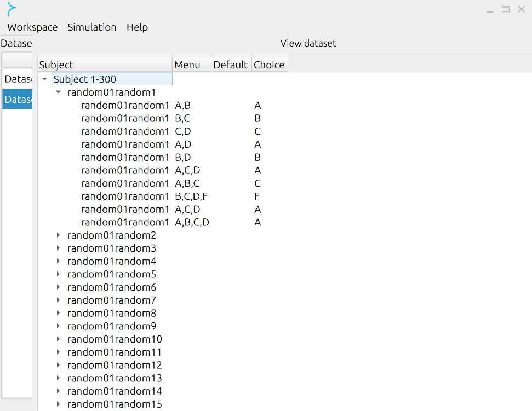Screen dimensions: 532x411
Task: Click choice F in the B,C,D,F row
Action: coord(257,196)
